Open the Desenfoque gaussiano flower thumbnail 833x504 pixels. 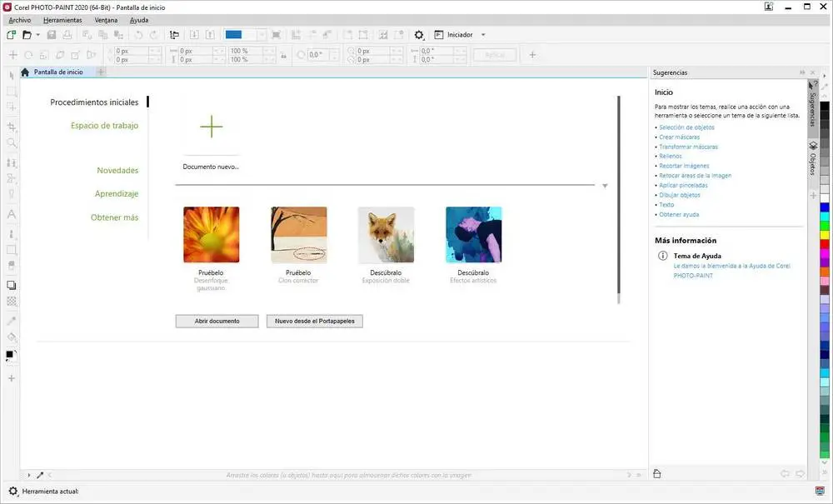pos(212,235)
